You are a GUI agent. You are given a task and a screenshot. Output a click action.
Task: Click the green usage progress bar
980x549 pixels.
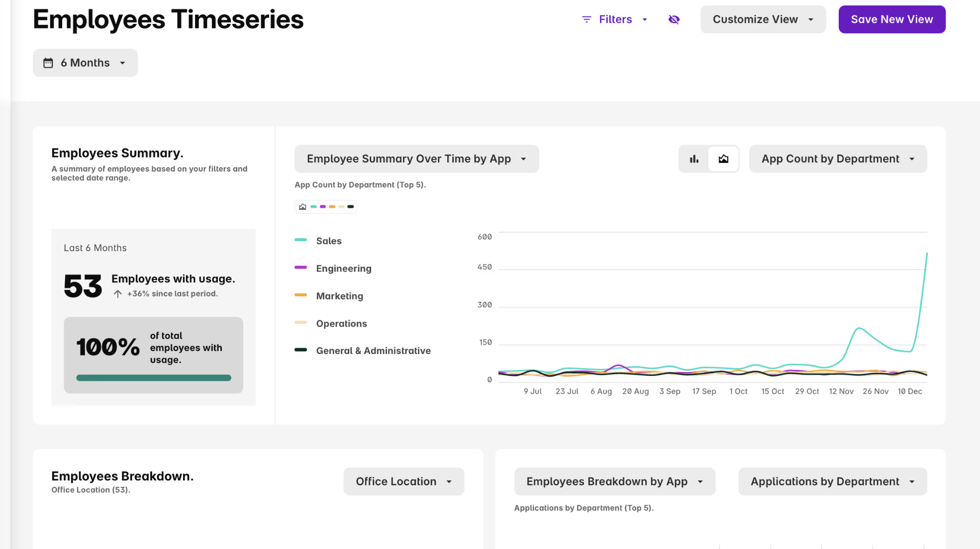pyautogui.click(x=153, y=378)
